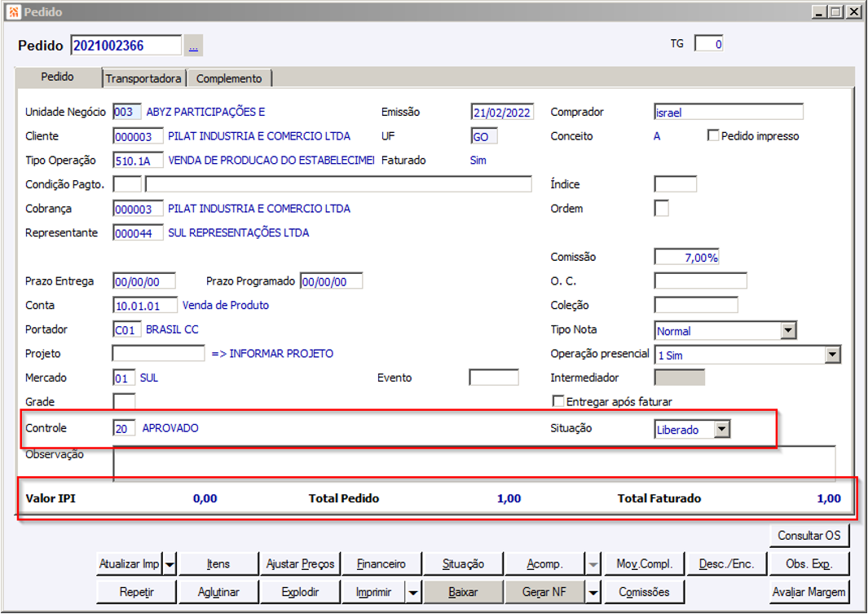Click the Unidade Negócio code field
This screenshot has width=868, height=614.
tap(127, 112)
